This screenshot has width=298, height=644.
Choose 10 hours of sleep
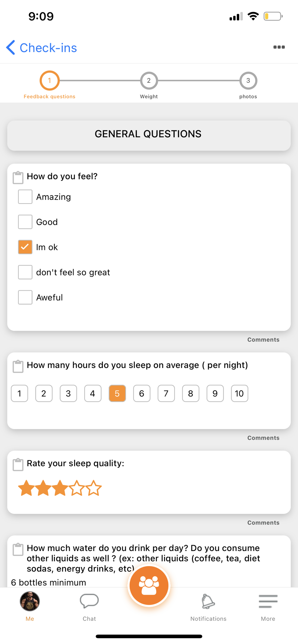(x=239, y=393)
